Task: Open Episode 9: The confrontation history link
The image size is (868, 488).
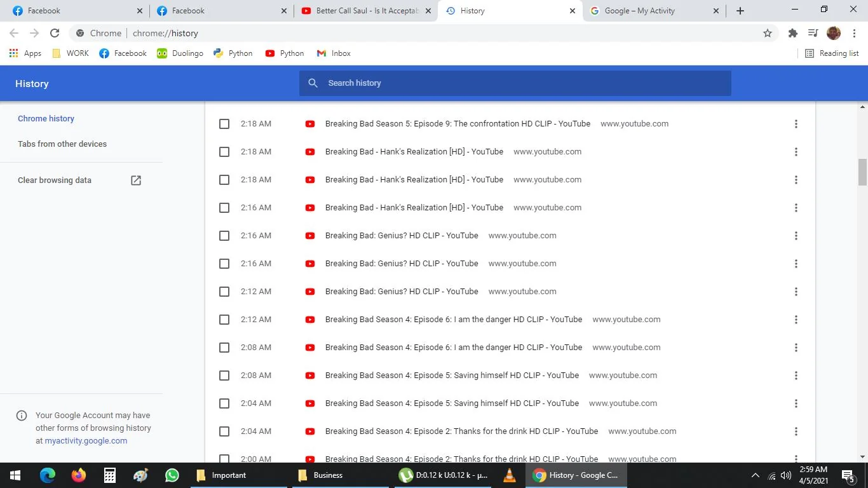Action: (458, 124)
